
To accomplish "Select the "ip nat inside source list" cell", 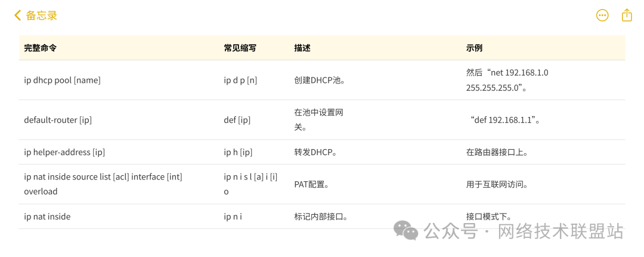I will click(x=103, y=184).
